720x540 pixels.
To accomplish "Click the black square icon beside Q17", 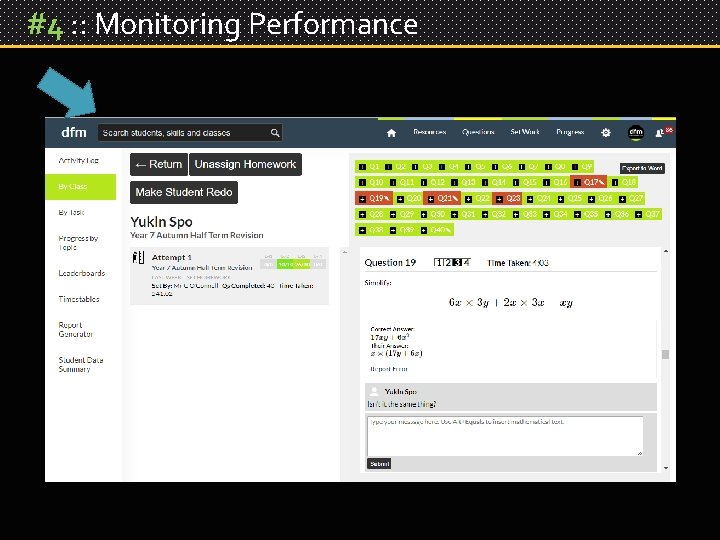I will [577, 182].
